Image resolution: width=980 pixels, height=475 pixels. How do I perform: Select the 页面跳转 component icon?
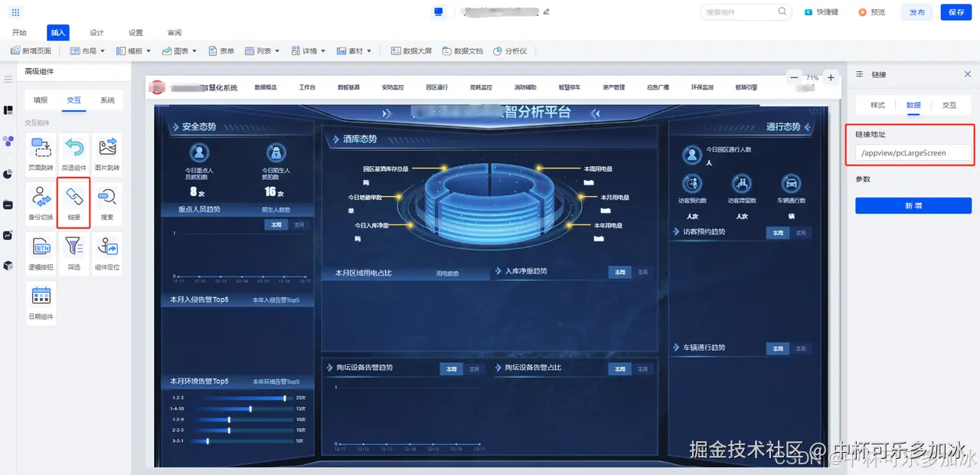[41, 153]
